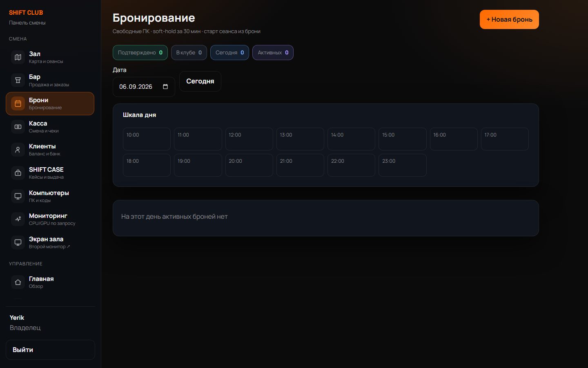Click the bar stool icon for Бар
588x368 pixels.
[18, 81]
